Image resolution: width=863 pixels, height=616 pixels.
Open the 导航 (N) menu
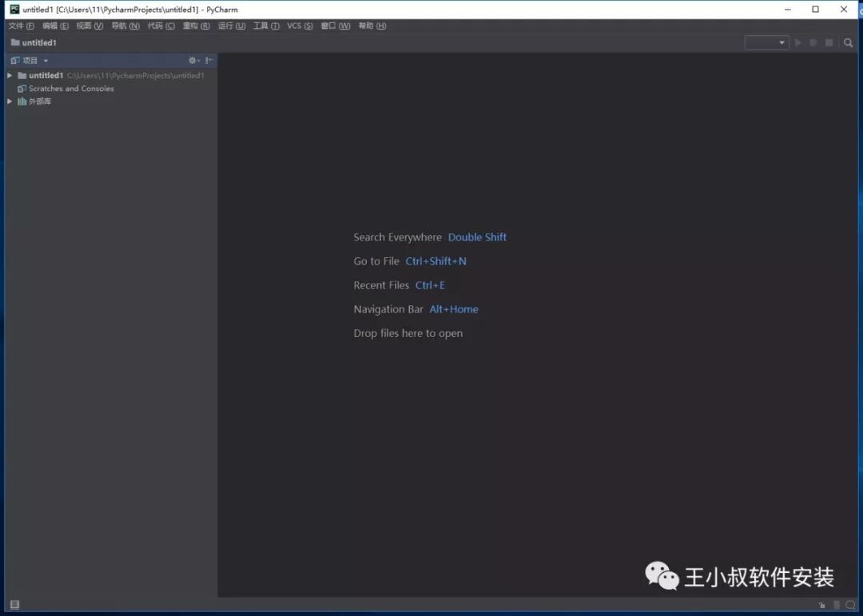pyautogui.click(x=125, y=26)
